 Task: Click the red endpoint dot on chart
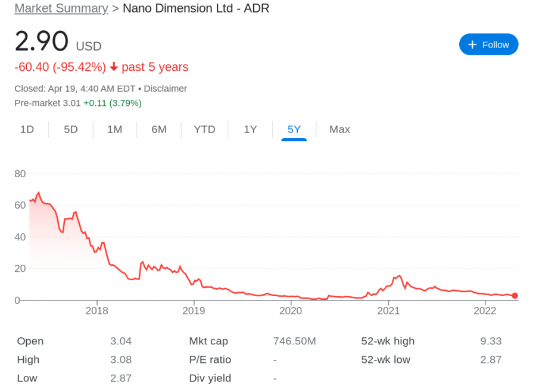[515, 296]
